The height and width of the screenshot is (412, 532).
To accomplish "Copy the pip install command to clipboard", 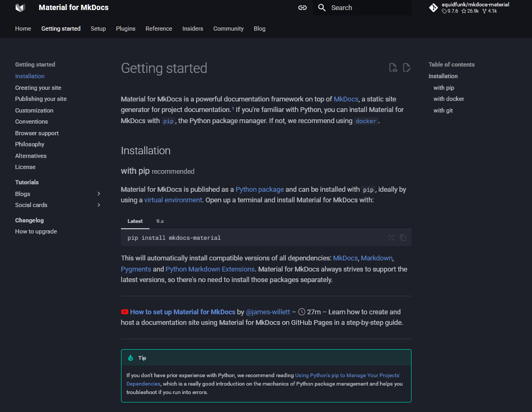I will pyautogui.click(x=403, y=238).
